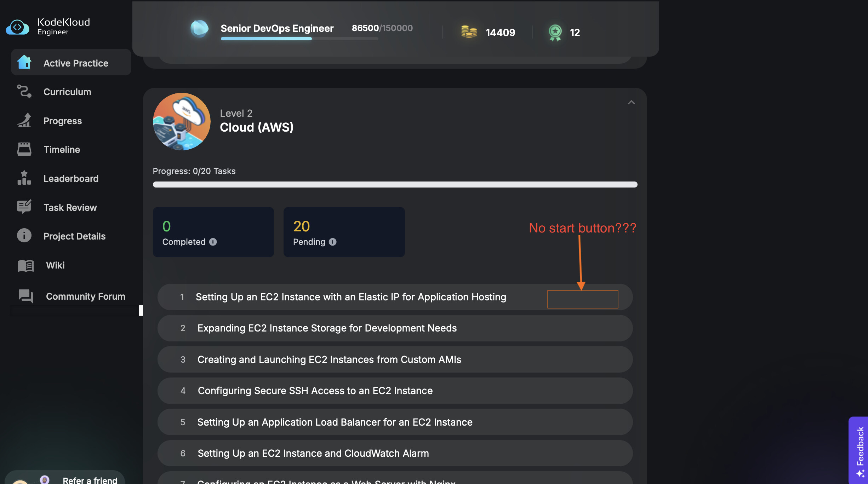This screenshot has height=484, width=868.
Task: Click the Completed info tooltip icon
Action: coord(213,242)
